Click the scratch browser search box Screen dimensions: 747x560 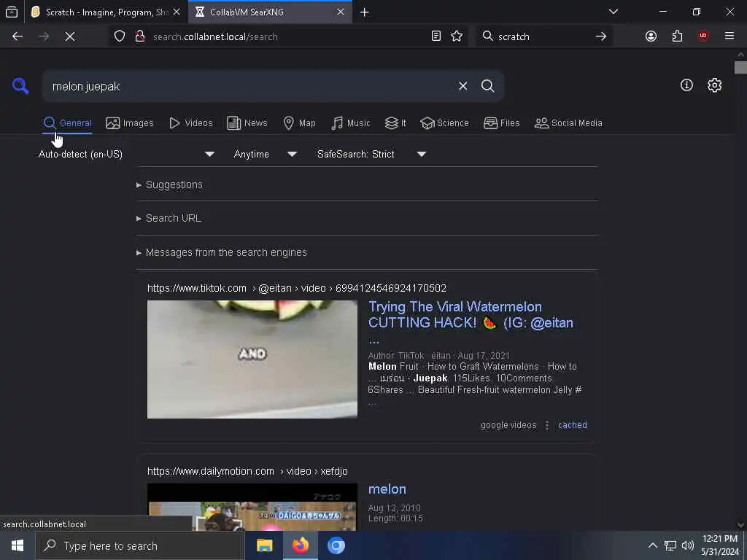[543, 36]
